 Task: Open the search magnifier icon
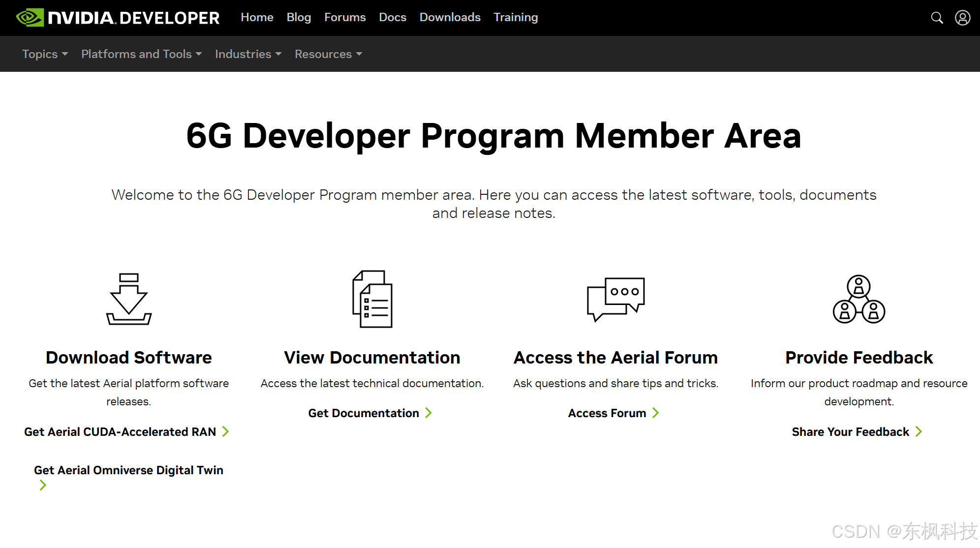pyautogui.click(x=937, y=18)
